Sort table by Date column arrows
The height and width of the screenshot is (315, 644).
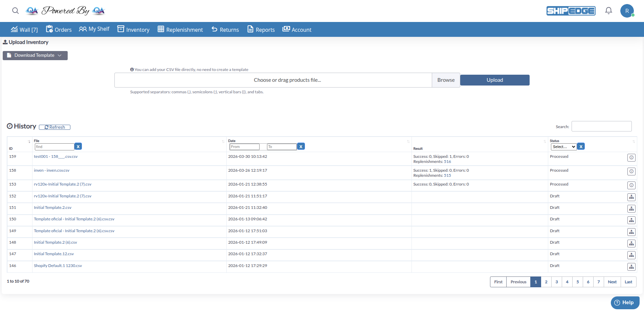408,142
